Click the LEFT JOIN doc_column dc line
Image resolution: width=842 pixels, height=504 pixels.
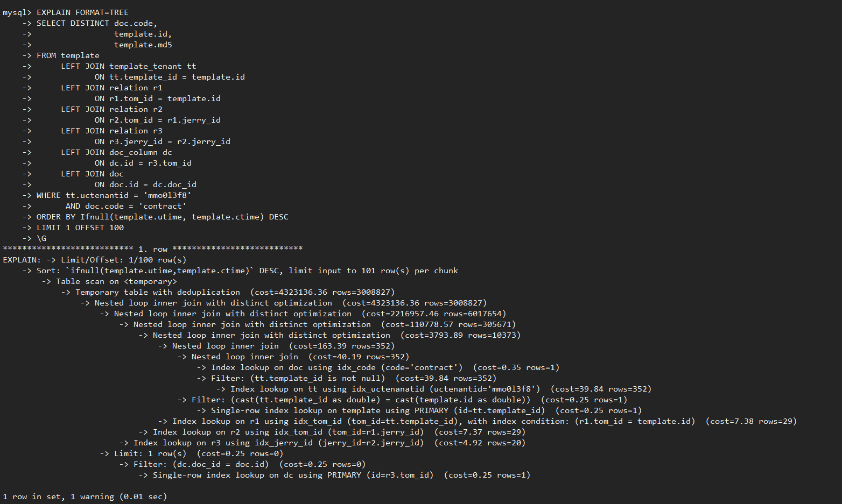(x=116, y=152)
